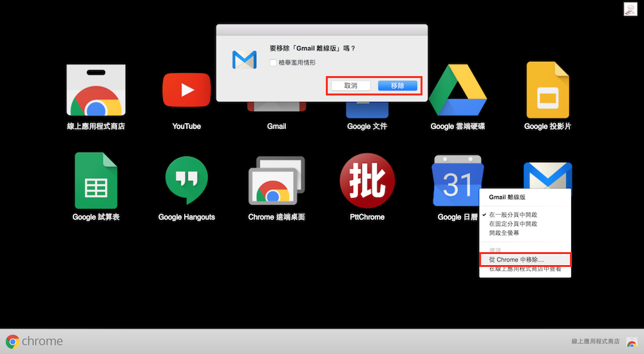
Task: Open the Gmail app behind the dialog
Action: point(276,107)
